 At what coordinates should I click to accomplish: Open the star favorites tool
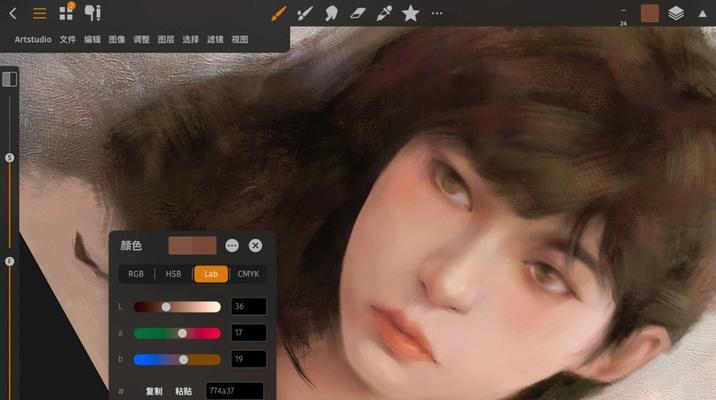[x=411, y=13]
